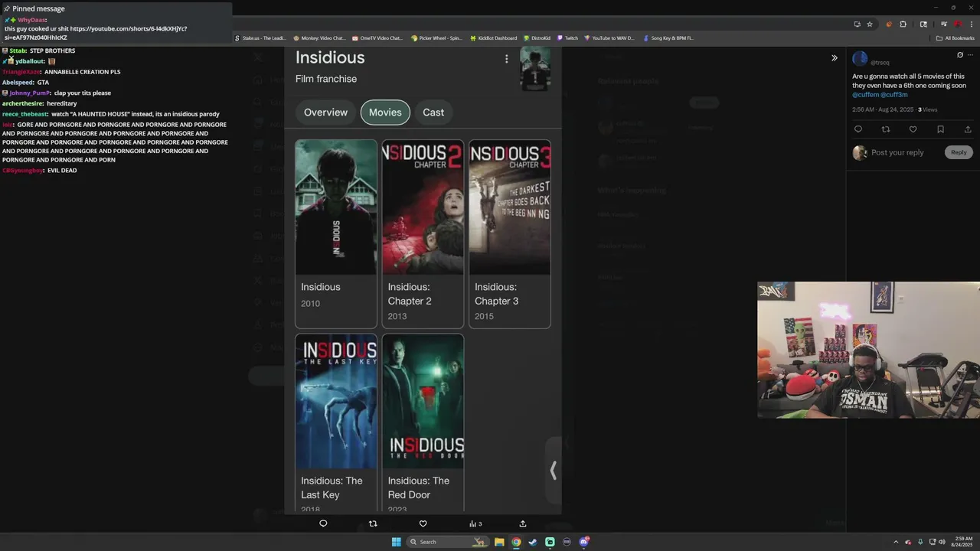Viewport: 980px width, 551px height.
Task: Click share icon under the image viewer
Action: pos(523,524)
